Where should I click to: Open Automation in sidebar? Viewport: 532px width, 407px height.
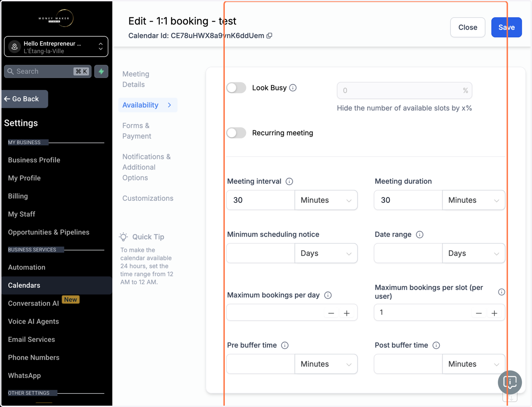(27, 267)
